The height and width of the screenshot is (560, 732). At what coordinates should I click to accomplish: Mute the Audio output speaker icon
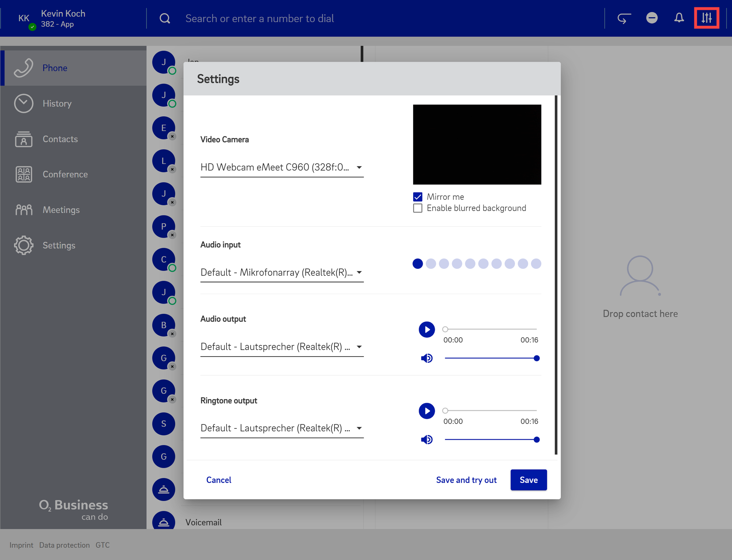(x=426, y=358)
